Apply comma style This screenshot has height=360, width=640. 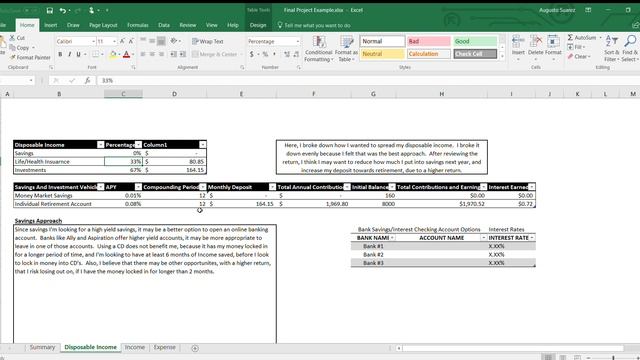click(274, 54)
